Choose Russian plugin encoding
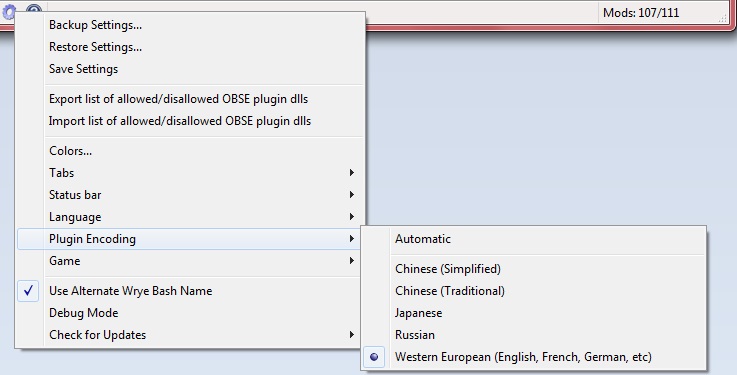 pos(533,335)
